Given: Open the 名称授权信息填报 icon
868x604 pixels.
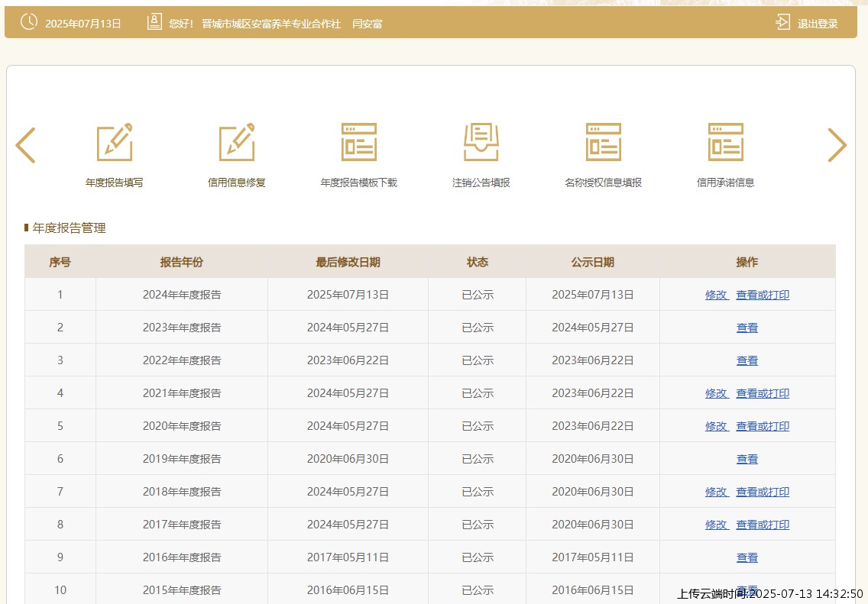Looking at the screenshot, I should point(604,142).
